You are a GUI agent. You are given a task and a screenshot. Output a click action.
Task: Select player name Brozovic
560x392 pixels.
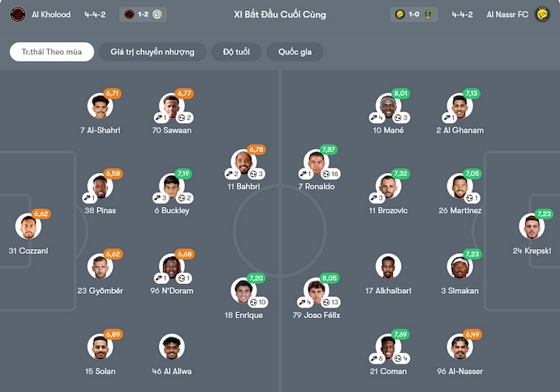coord(388,210)
